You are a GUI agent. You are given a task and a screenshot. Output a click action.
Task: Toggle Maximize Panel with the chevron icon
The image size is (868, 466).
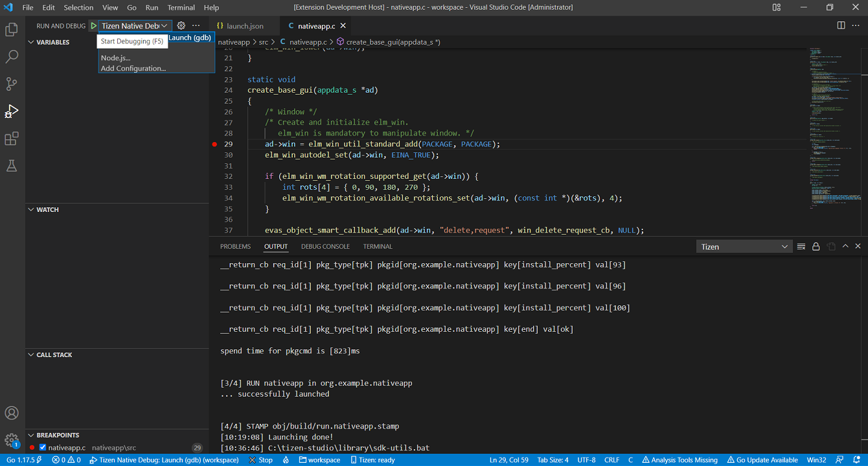[x=845, y=246]
